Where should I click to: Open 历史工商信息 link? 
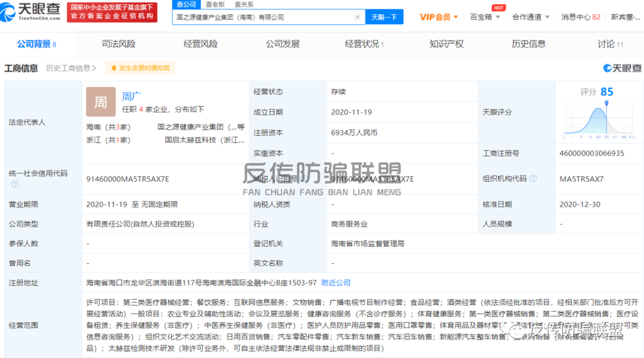(71, 68)
